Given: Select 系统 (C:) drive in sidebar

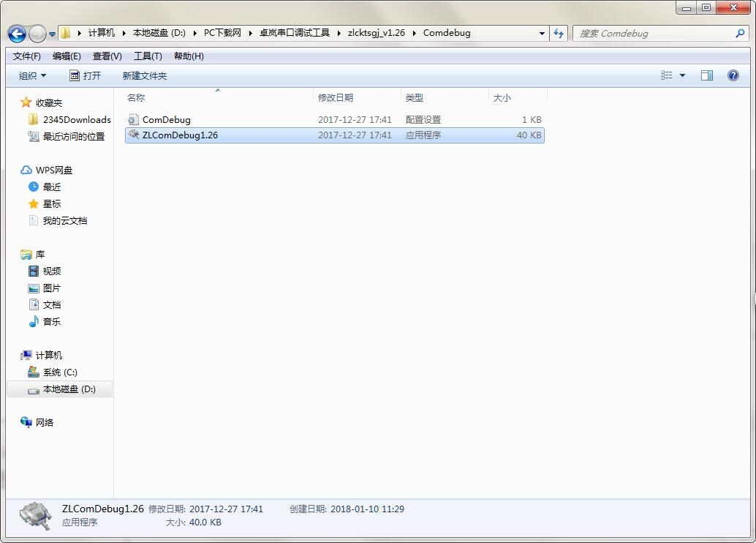Looking at the screenshot, I should (x=59, y=372).
